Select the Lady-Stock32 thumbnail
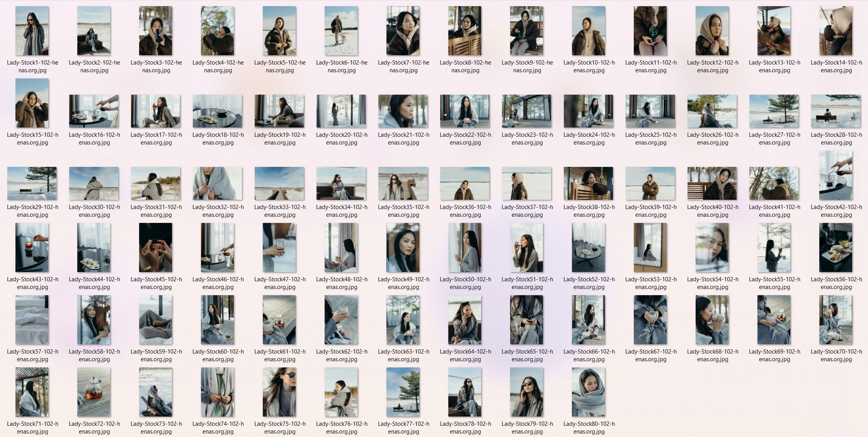This screenshot has height=437, width=868. 218,183
